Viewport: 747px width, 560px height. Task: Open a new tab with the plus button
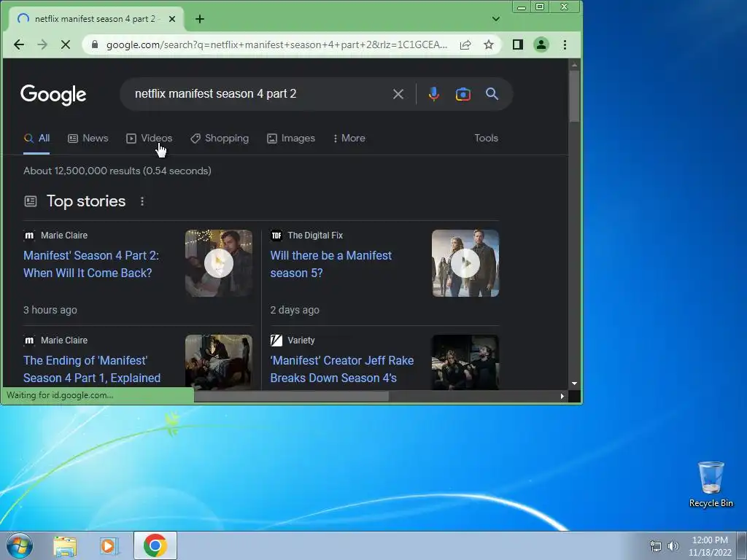[200, 19]
